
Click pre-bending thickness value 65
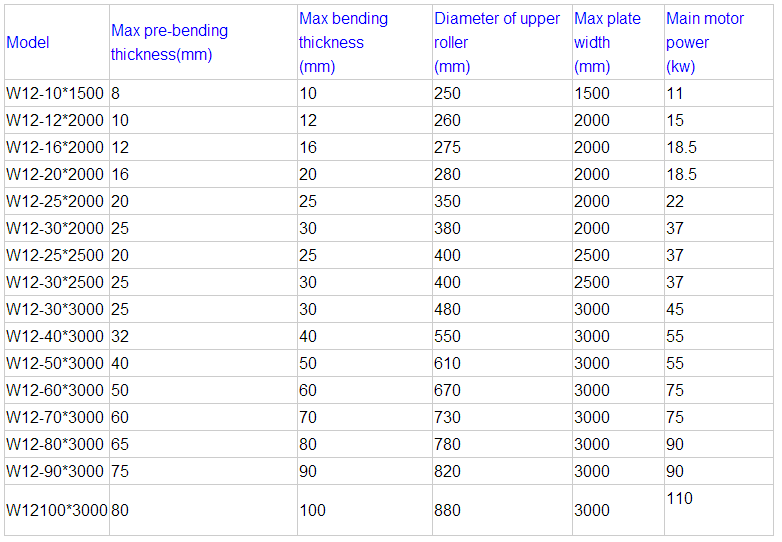point(120,444)
